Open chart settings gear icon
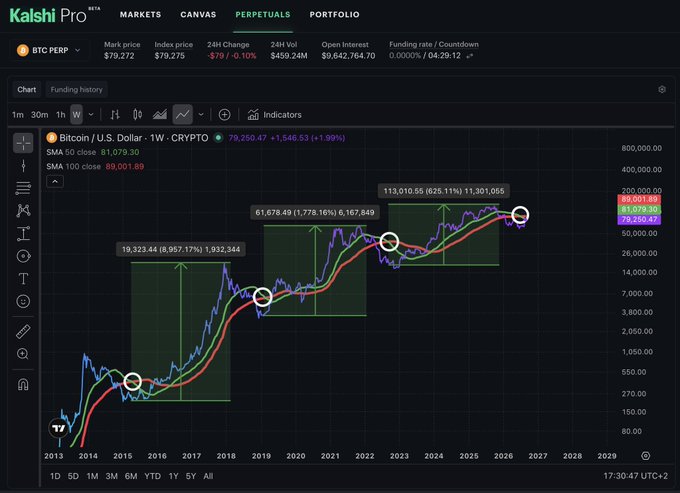The image size is (680, 493). coord(662,89)
